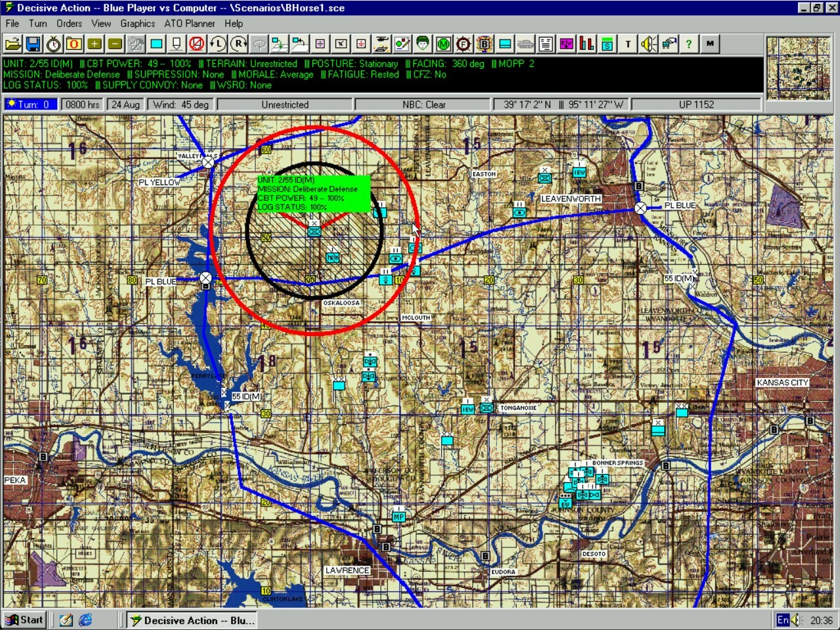840x630 pixels.
Task: Click the green circled M toolbar icon
Action: (x=443, y=44)
